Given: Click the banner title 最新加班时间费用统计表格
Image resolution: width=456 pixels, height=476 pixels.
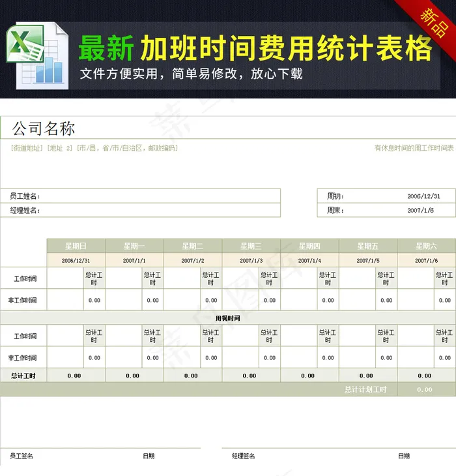Looking at the screenshot, I should click(255, 48).
